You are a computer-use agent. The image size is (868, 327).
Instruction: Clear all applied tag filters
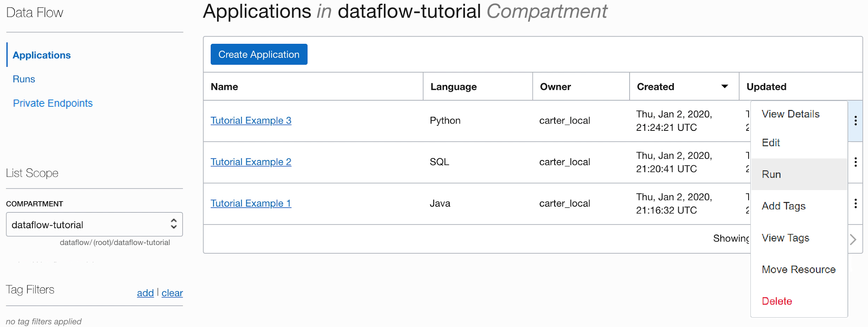pos(172,293)
